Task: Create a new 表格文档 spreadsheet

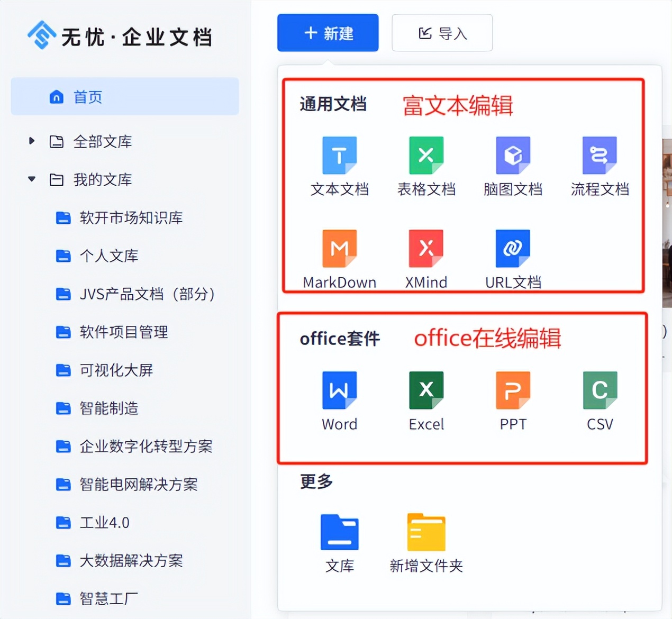Action: [426, 166]
